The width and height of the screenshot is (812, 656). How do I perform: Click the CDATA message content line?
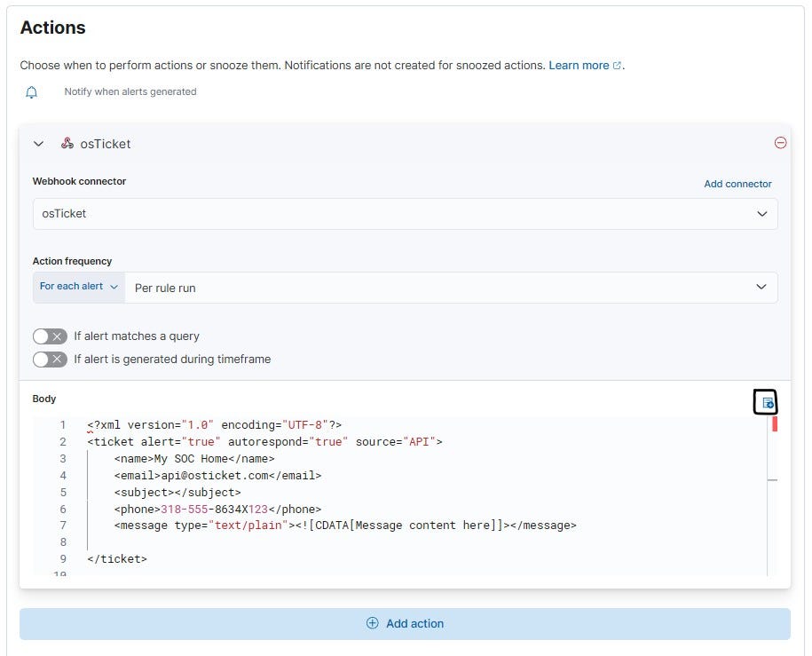[345, 526]
